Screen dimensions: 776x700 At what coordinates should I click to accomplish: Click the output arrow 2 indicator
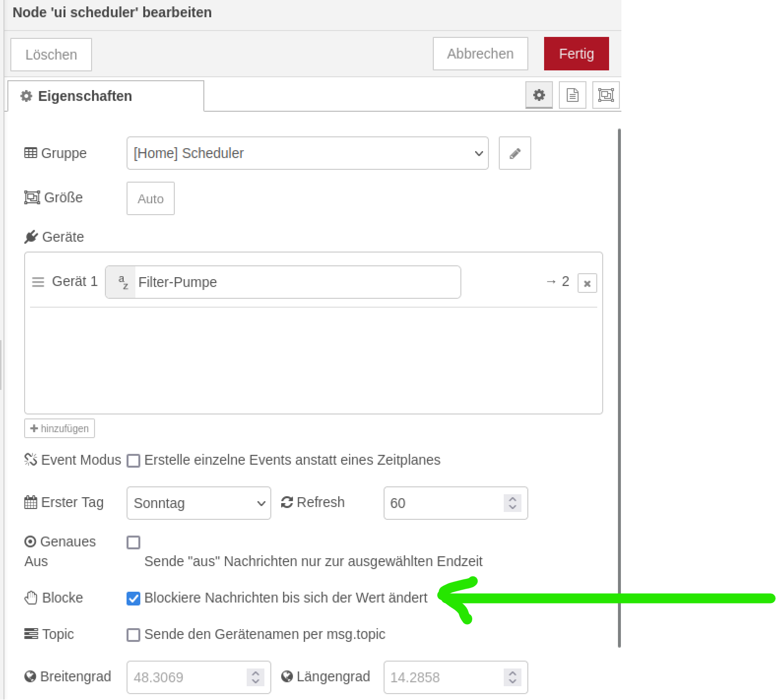click(558, 281)
